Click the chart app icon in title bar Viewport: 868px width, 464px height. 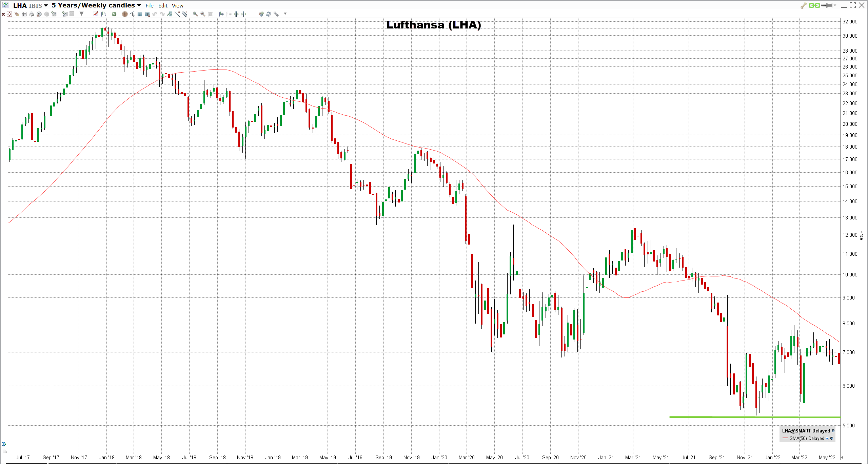point(5,5)
